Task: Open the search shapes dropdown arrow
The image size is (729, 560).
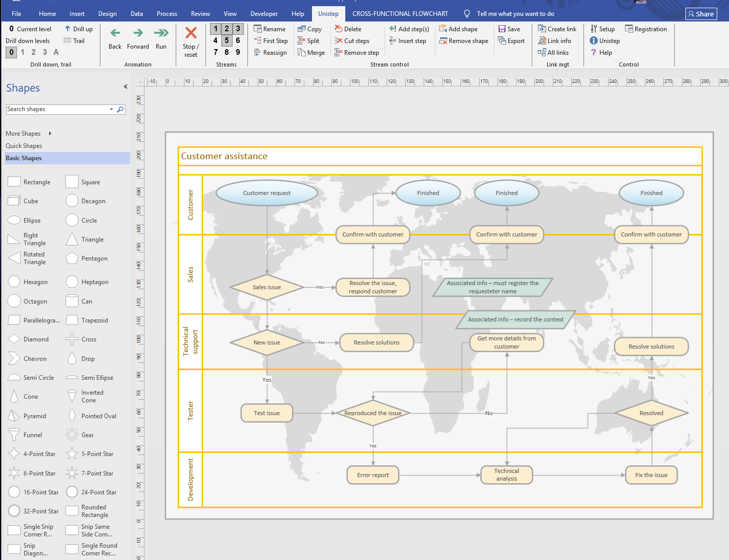Action: pos(111,110)
